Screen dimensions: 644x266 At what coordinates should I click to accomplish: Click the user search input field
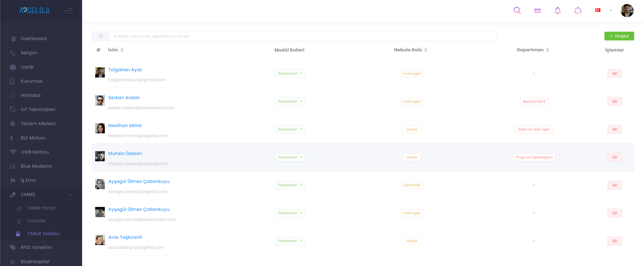[x=303, y=36]
